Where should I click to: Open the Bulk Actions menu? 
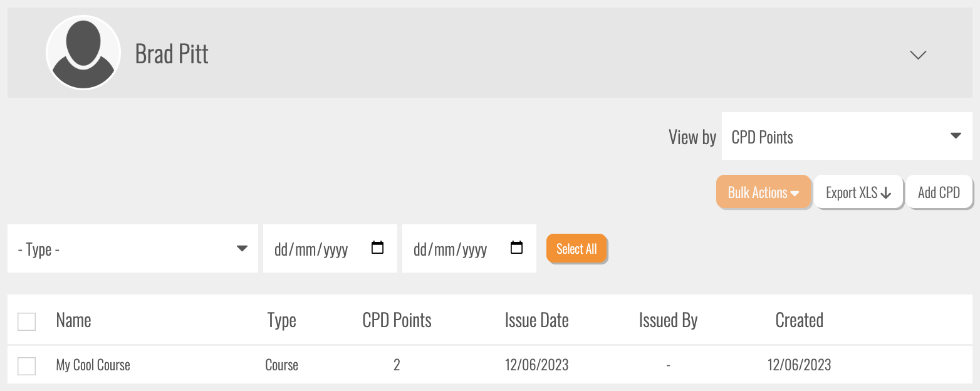point(763,192)
